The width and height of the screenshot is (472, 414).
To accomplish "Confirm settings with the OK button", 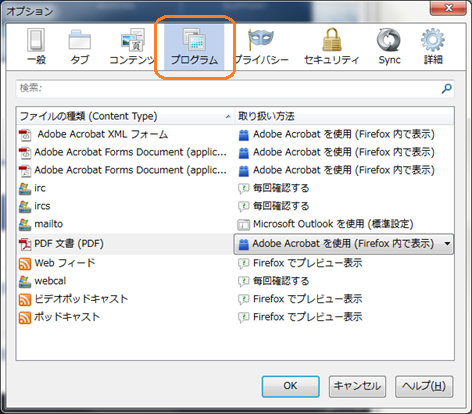I will click(x=290, y=386).
